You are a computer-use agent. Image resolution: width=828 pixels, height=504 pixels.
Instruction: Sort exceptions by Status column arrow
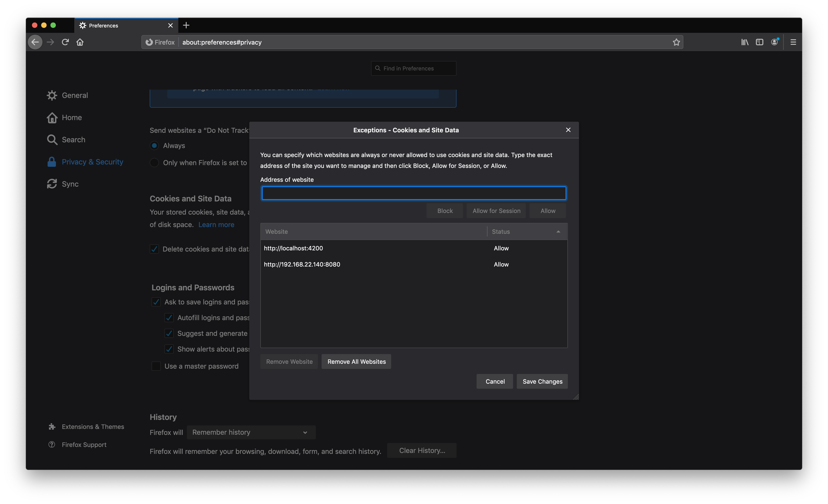coord(558,231)
